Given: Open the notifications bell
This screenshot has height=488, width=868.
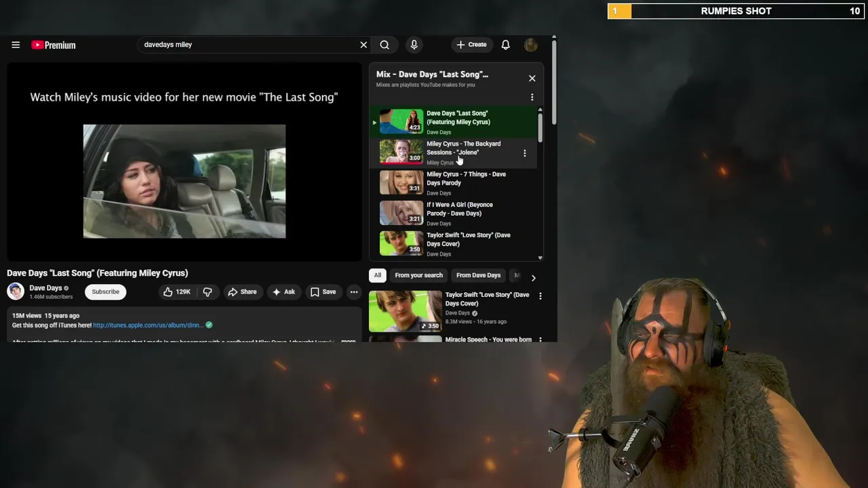Looking at the screenshot, I should coord(505,45).
